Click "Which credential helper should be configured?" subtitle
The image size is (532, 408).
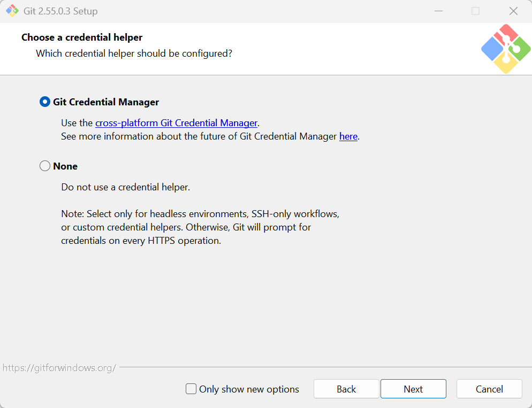[x=134, y=53]
